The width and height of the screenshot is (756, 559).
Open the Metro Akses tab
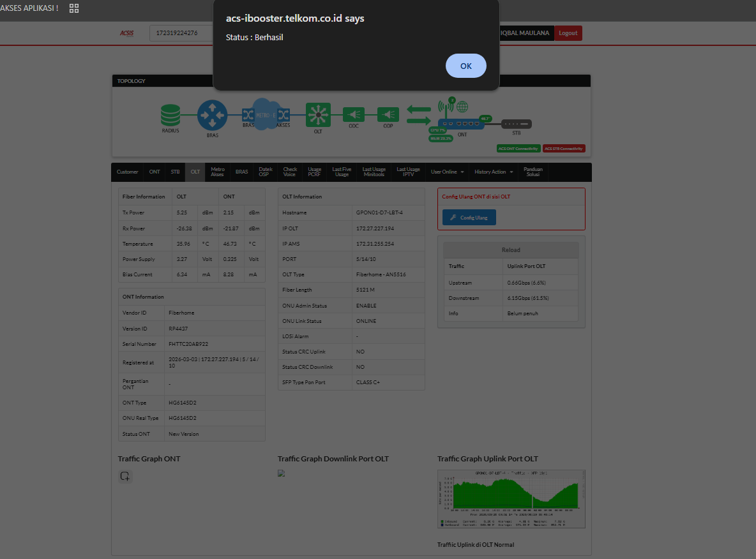tap(218, 172)
